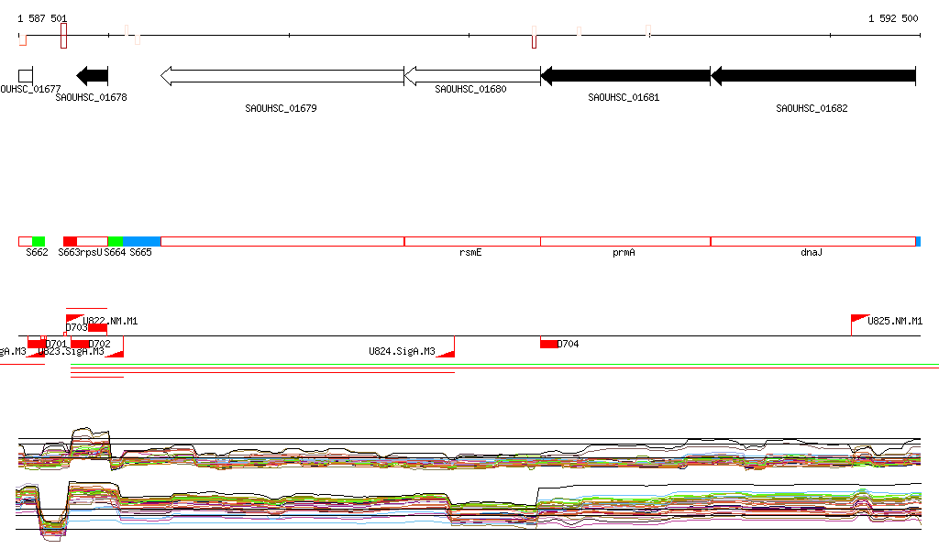
Task: Select the red D701 block
Action: pos(37,344)
